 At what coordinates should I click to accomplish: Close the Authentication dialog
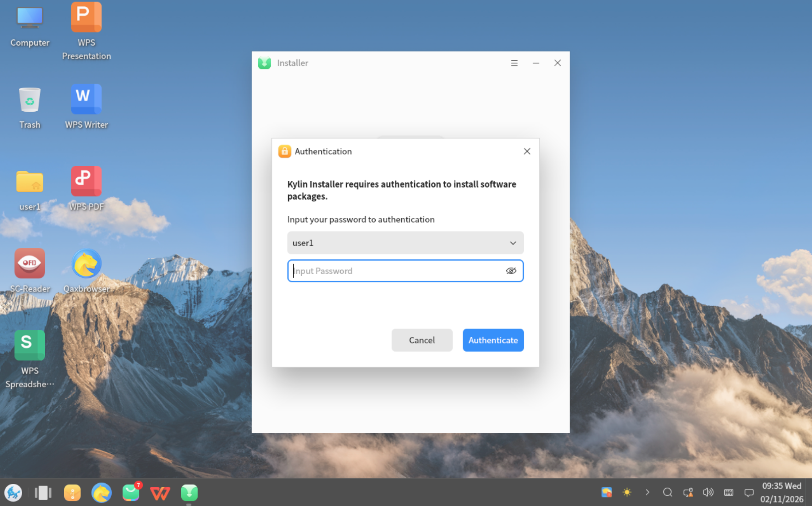[x=527, y=151]
